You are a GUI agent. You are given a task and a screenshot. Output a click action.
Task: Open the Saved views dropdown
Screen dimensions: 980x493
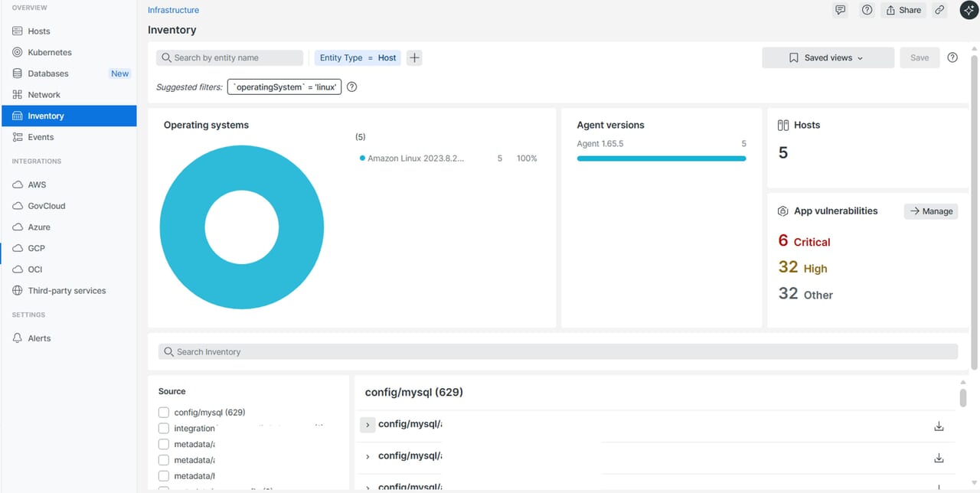coord(827,57)
